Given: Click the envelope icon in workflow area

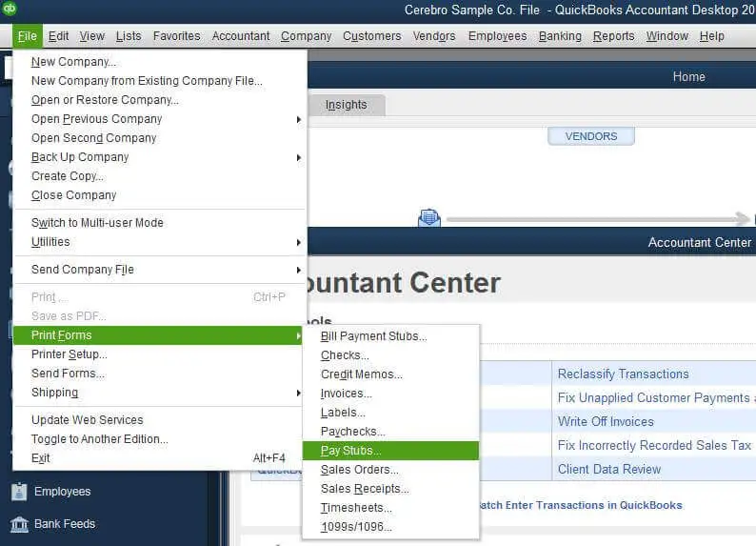Looking at the screenshot, I should [x=429, y=218].
